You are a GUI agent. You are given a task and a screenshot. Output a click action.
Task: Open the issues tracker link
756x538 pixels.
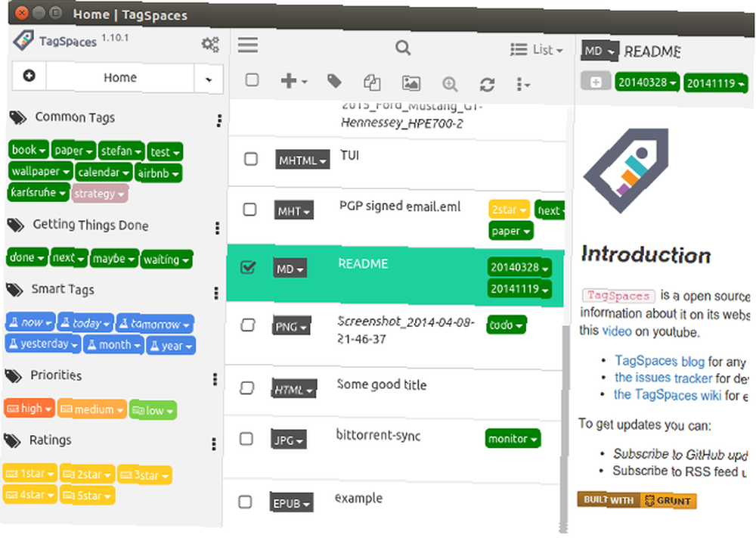(x=663, y=378)
